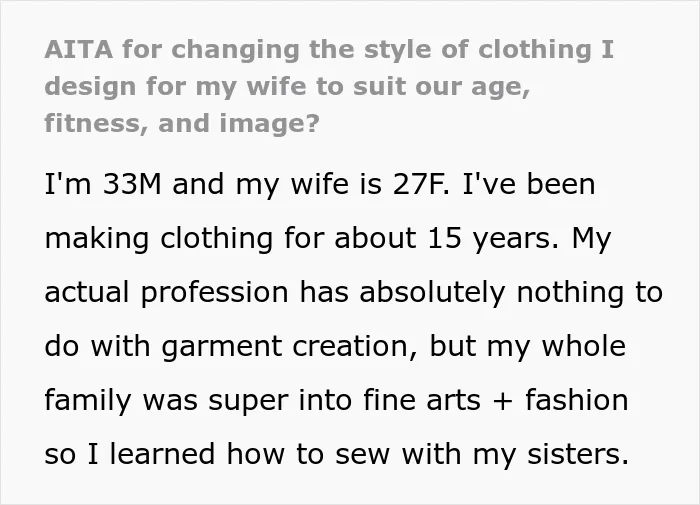The height and width of the screenshot is (505, 700).
Task: Click the word "absolutely"
Action: 432,292
